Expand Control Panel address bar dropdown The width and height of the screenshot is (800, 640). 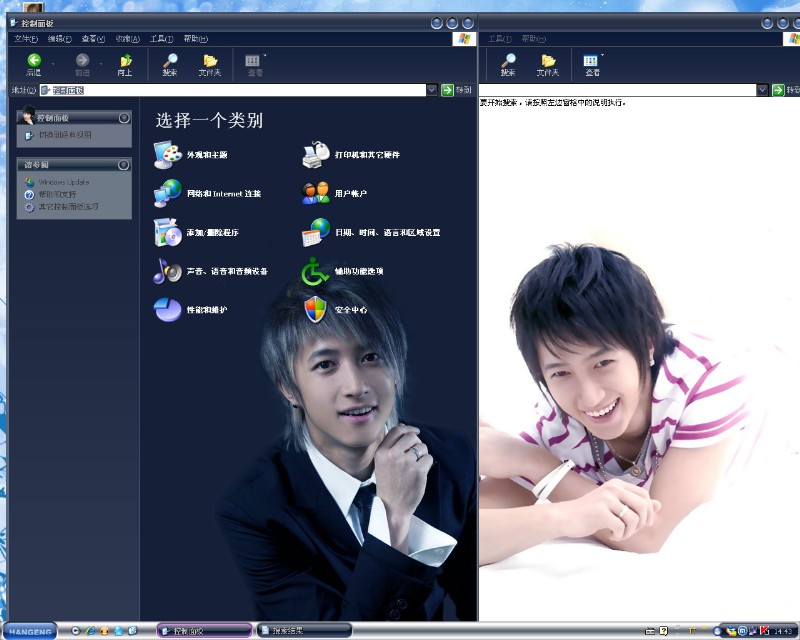click(x=432, y=90)
